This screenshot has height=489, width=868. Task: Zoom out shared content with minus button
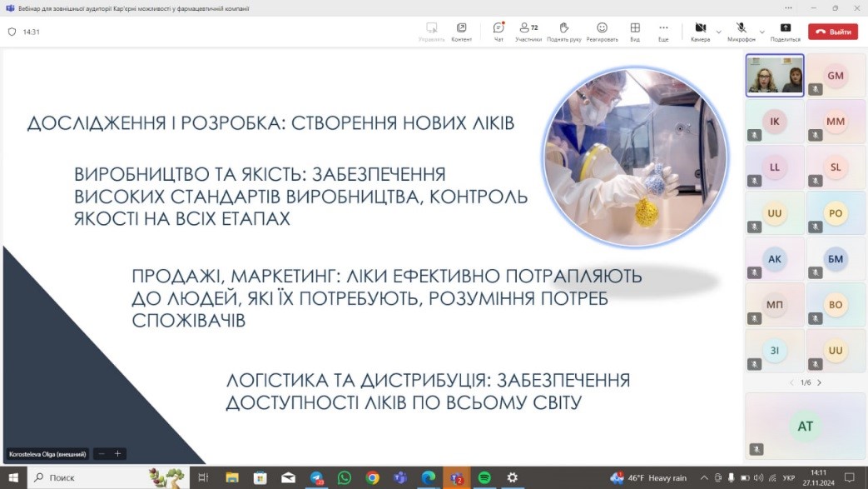(x=102, y=454)
